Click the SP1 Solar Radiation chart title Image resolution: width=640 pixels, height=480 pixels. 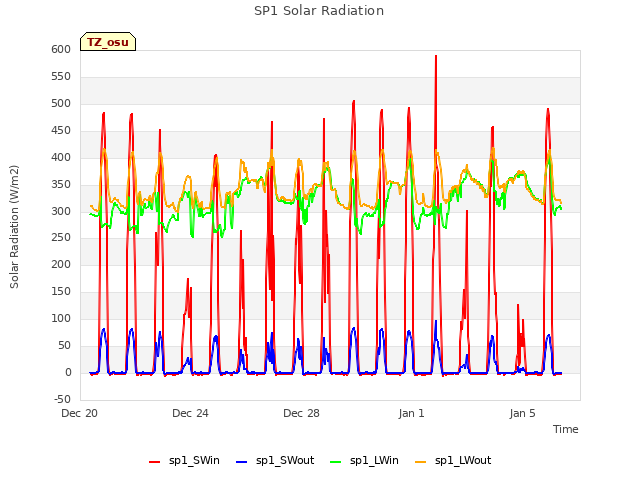click(319, 11)
